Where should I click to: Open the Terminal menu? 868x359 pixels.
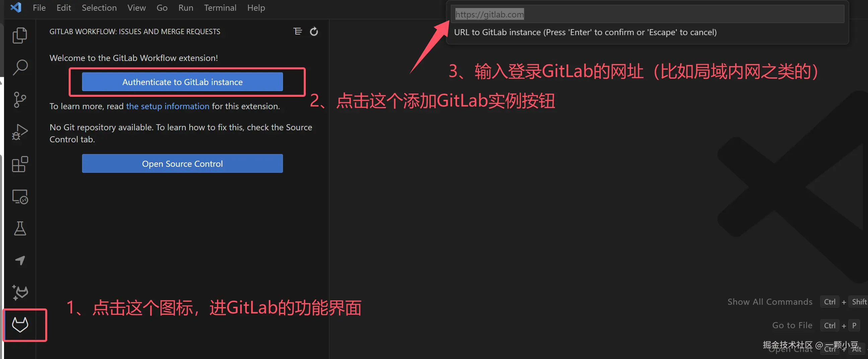click(220, 8)
